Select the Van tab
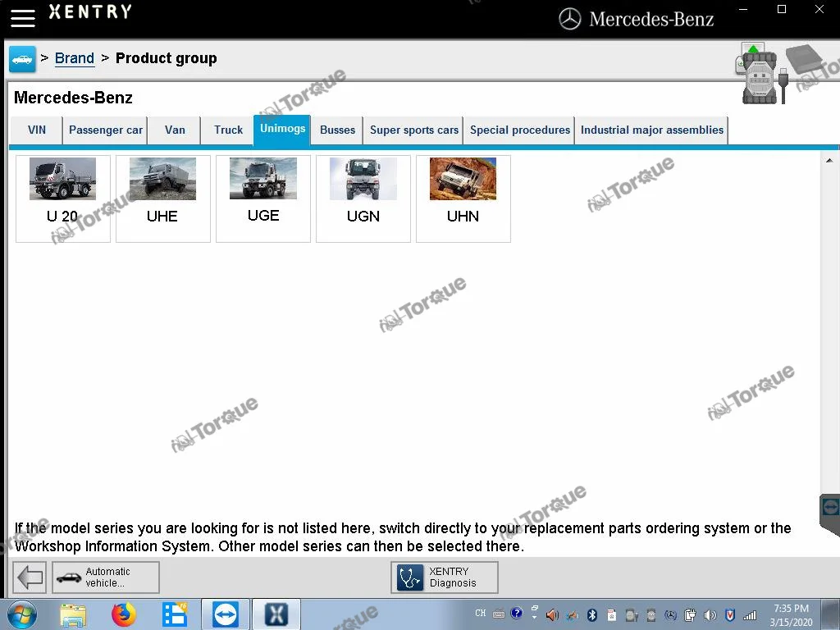 coord(175,130)
